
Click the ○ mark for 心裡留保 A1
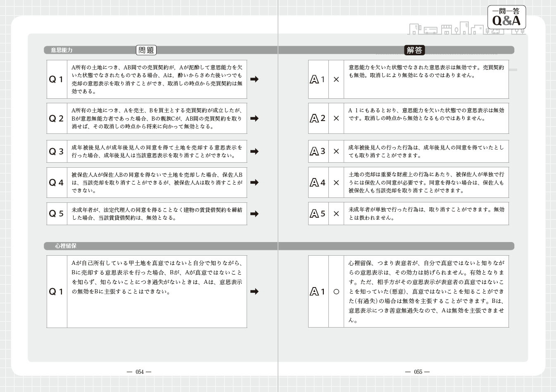click(336, 292)
